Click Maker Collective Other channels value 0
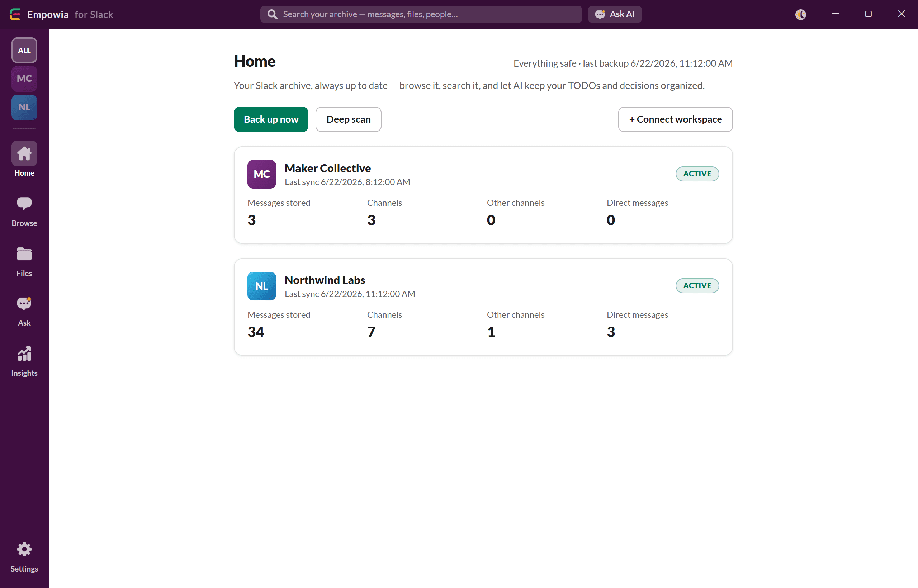This screenshot has width=918, height=588. (x=491, y=220)
